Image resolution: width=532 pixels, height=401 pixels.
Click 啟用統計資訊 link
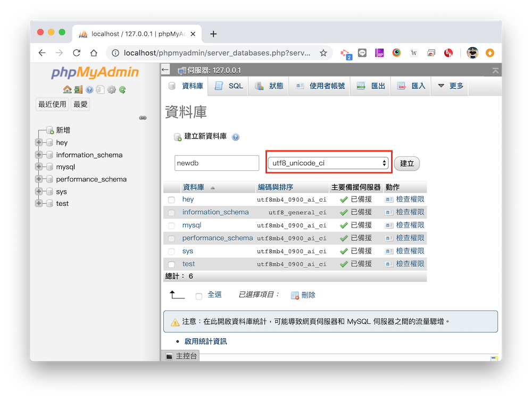205,341
